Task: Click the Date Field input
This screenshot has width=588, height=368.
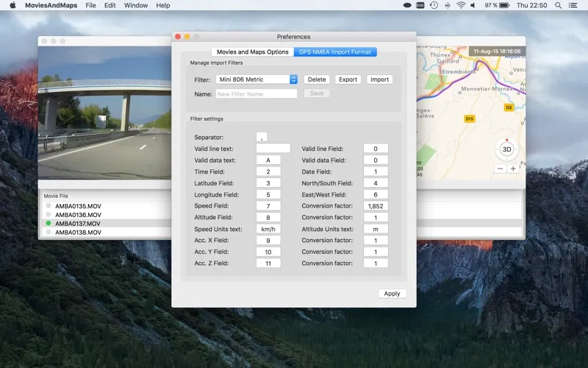Action: point(376,171)
